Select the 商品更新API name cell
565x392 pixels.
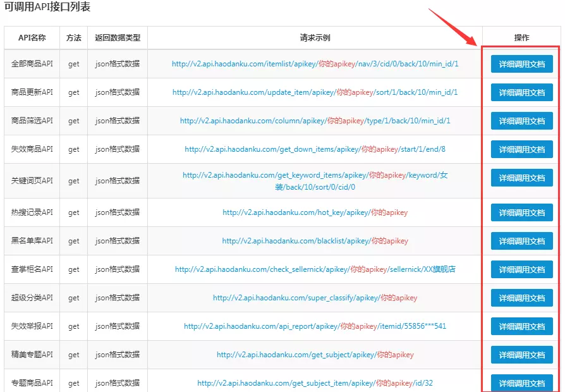click(x=32, y=92)
